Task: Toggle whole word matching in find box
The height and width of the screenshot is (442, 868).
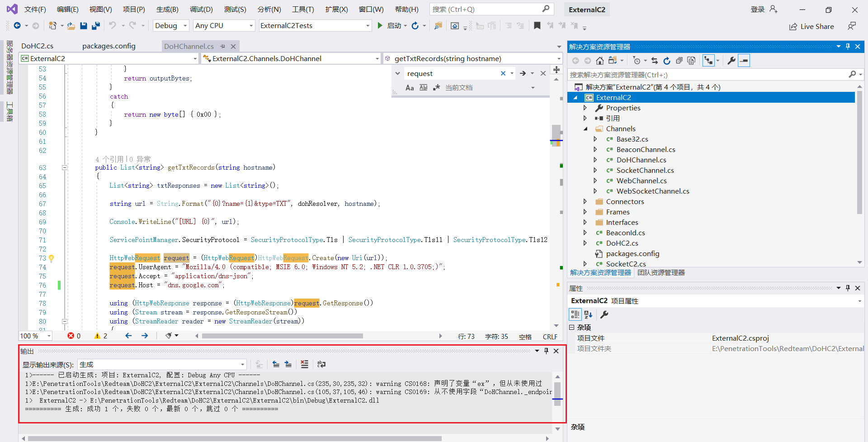Action: [423, 88]
